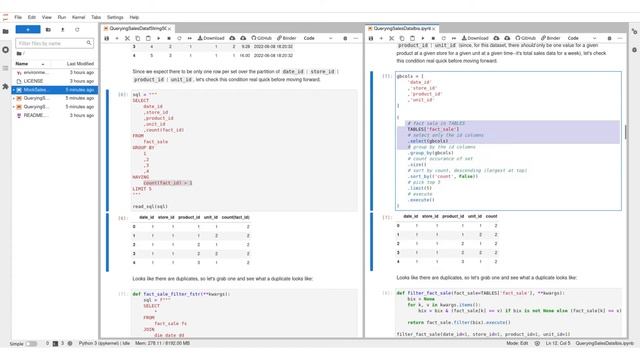The image size is (640, 360).
Task: Open the Edit menu
Action: (31, 17)
